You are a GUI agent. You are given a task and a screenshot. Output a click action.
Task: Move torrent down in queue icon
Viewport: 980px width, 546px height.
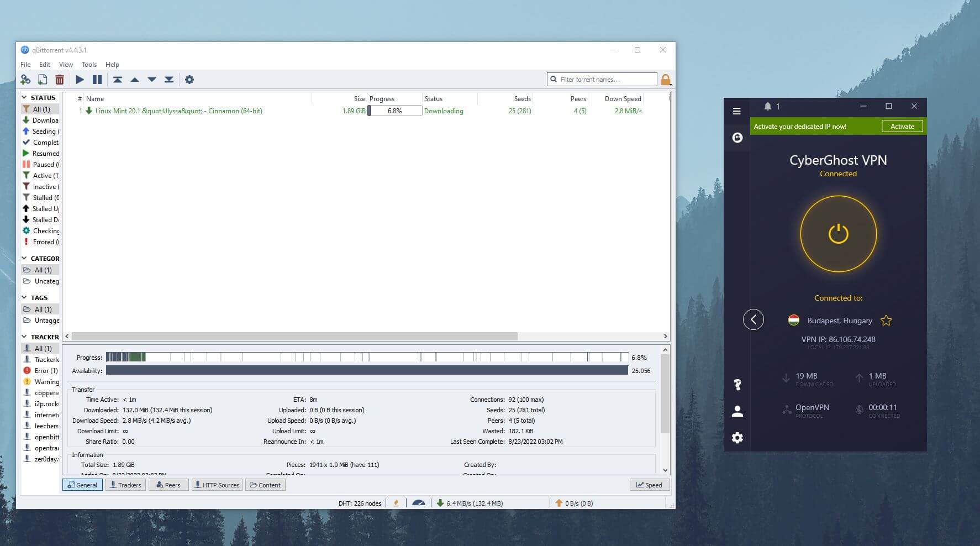tap(152, 80)
